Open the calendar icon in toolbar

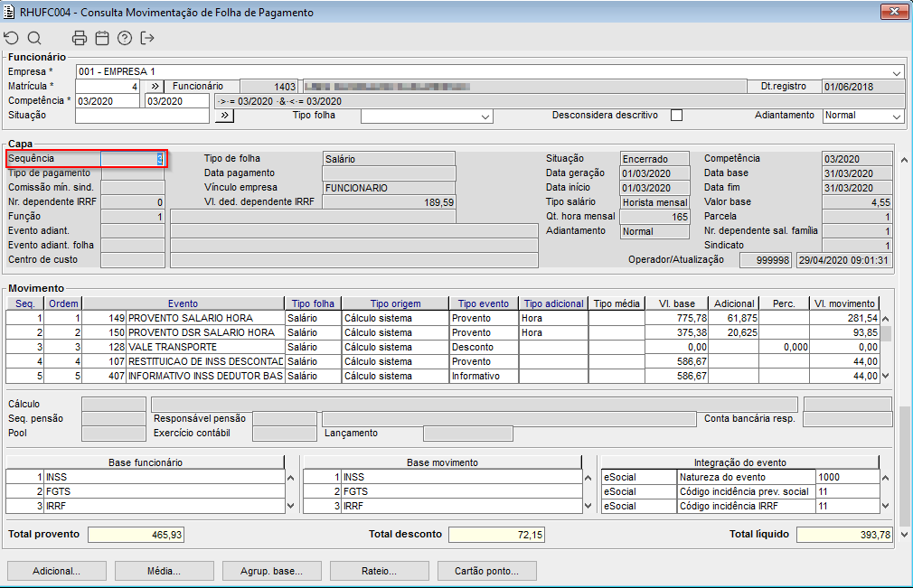102,38
